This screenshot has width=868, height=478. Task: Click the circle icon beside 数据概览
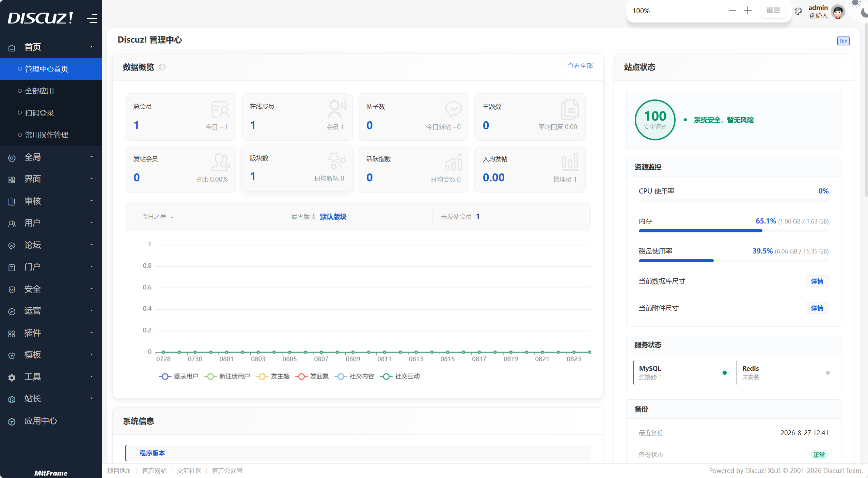tap(162, 67)
